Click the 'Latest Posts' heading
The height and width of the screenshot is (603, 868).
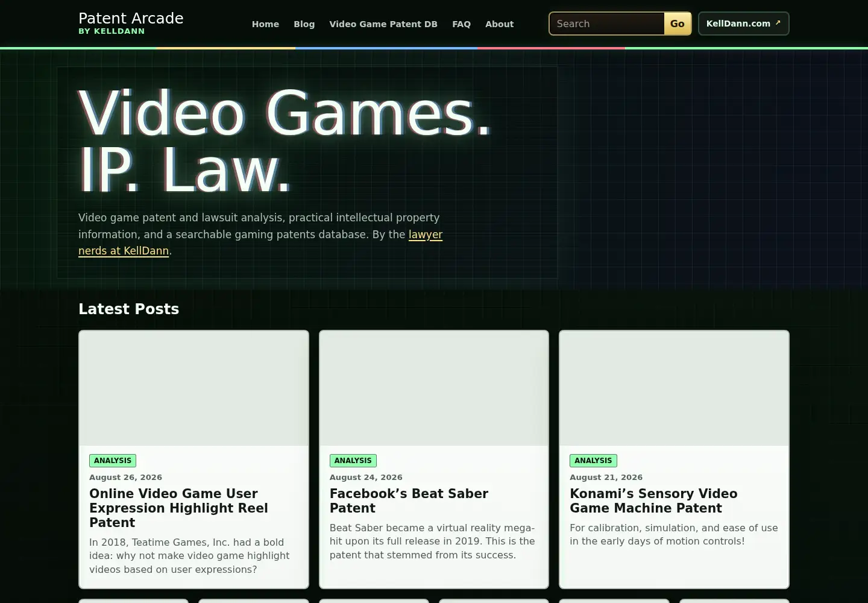(x=128, y=309)
